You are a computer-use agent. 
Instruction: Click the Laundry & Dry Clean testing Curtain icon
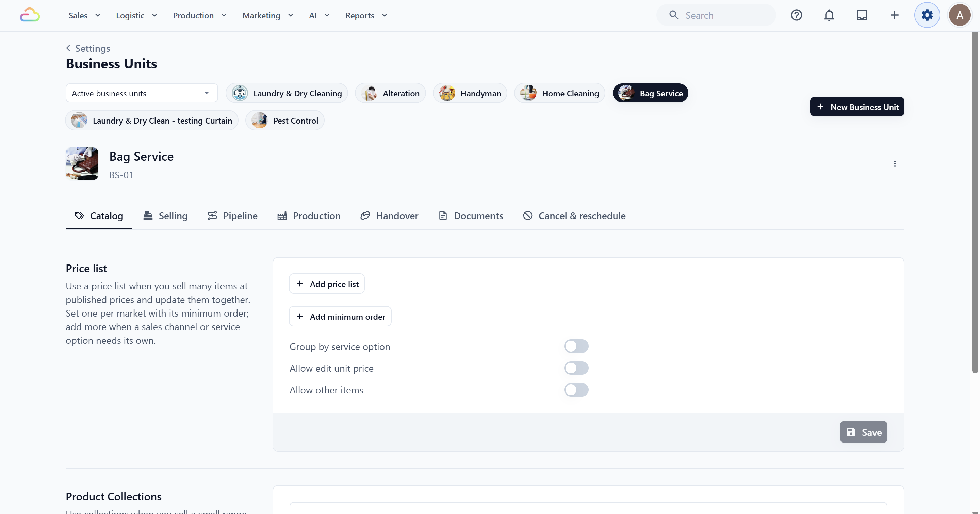[x=79, y=120]
